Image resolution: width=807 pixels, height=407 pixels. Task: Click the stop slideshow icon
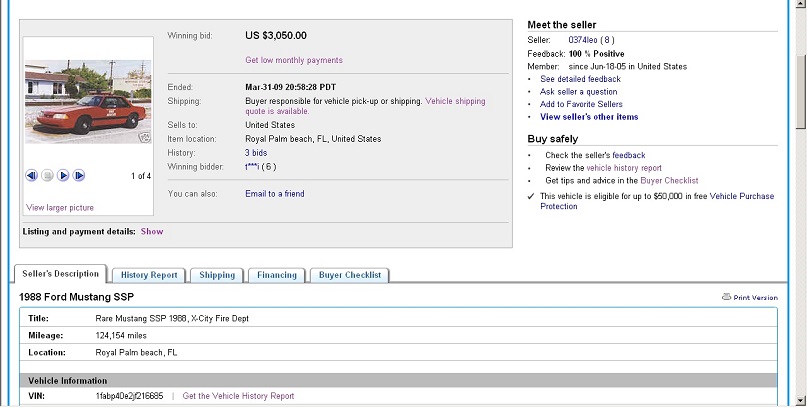[x=47, y=175]
